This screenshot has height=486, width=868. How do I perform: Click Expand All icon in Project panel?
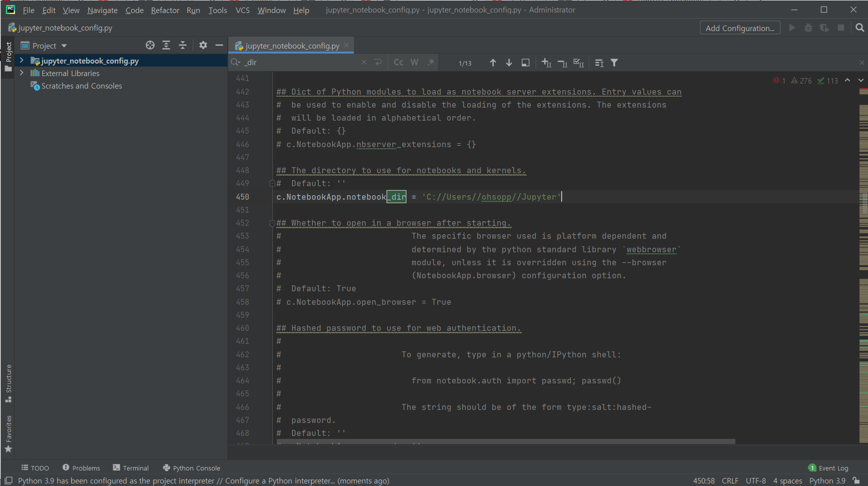click(166, 46)
